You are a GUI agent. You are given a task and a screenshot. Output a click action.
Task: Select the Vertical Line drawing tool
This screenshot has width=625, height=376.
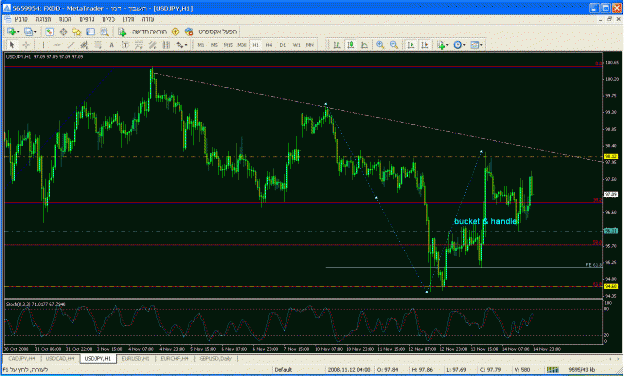[x=43, y=45]
